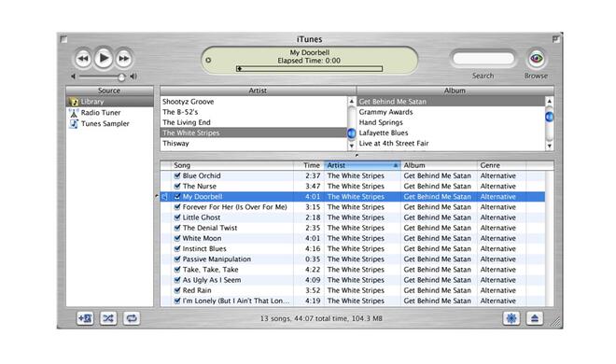Screen dimensions: 616x364
Task: Open Tunes Sampler source
Action: (x=109, y=124)
